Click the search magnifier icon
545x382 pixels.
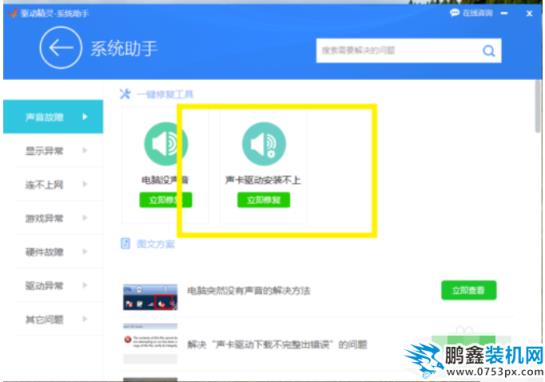(488, 51)
